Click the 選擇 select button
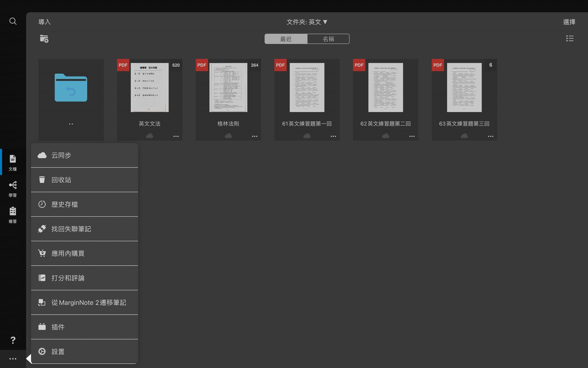The image size is (588, 368). [569, 22]
